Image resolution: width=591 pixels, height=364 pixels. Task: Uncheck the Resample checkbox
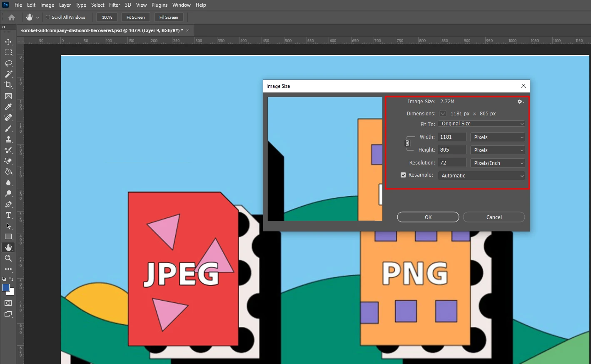(x=403, y=175)
